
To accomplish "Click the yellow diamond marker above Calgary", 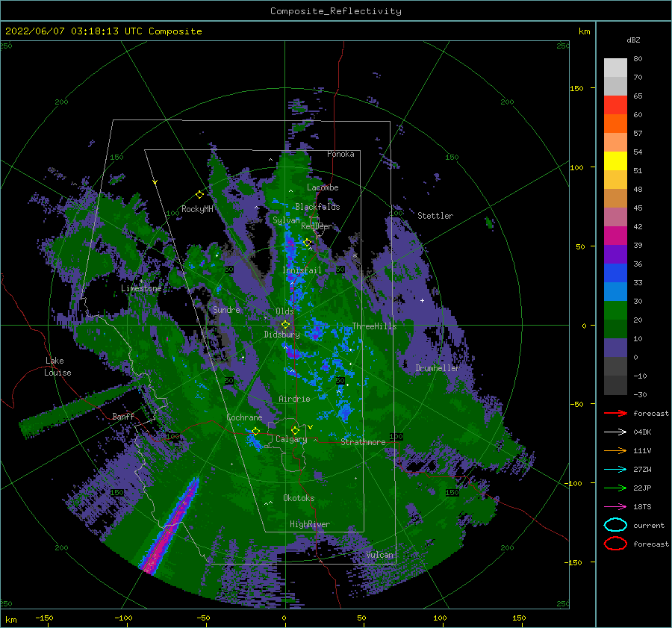I will (x=295, y=430).
